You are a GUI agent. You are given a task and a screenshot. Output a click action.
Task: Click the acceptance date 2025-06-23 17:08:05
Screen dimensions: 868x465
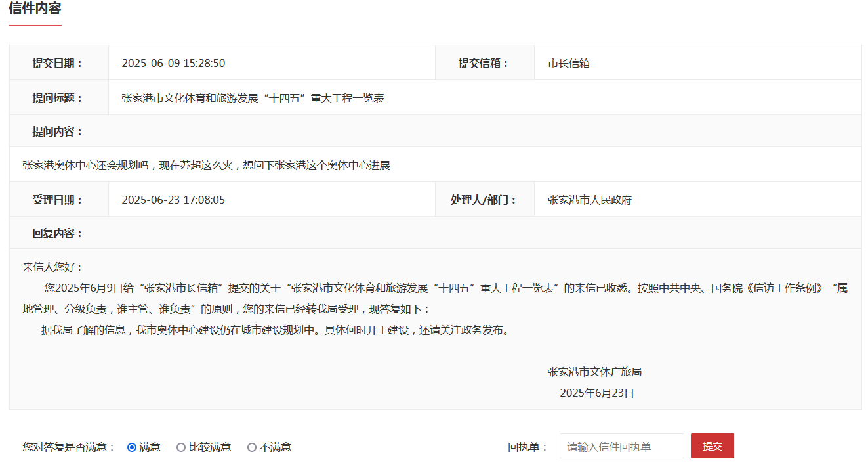tap(173, 200)
